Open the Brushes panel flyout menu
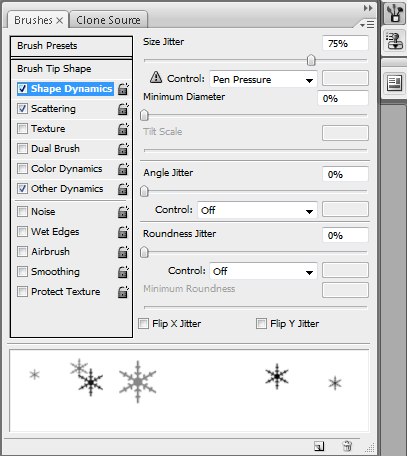The image size is (407, 456). (x=367, y=25)
